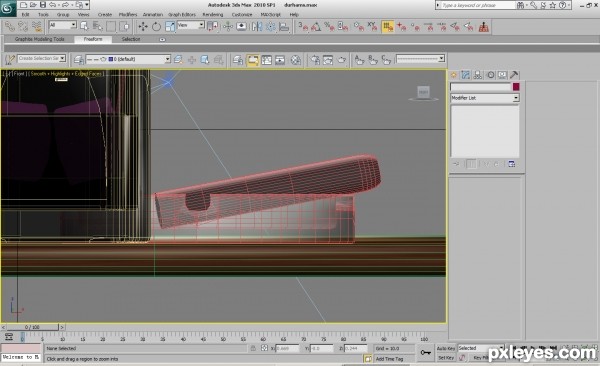Open the Create Selection Set dropdown
The width and height of the screenshot is (600, 366).
42,58
